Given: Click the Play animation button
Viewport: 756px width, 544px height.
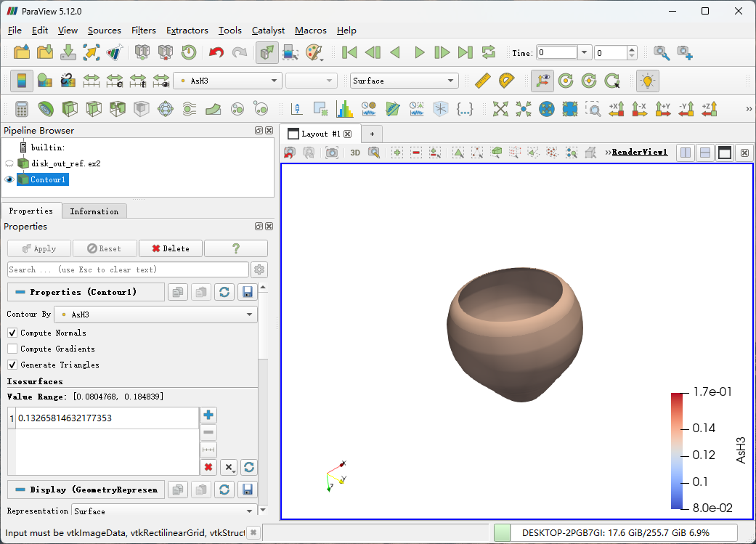Looking at the screenshot, I should (x=419, y=52).
